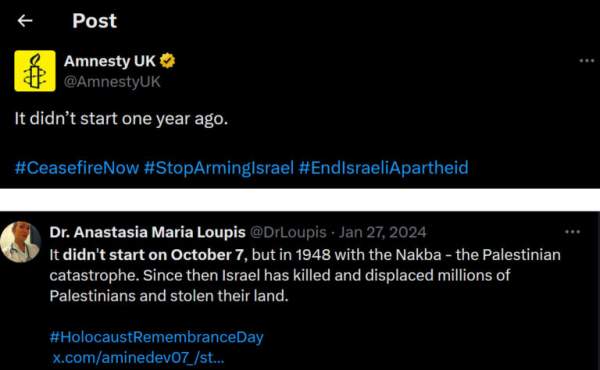600x370 pixels.
Task: Open the x.com/aminedev07_ link
Action: pos(139,358)
